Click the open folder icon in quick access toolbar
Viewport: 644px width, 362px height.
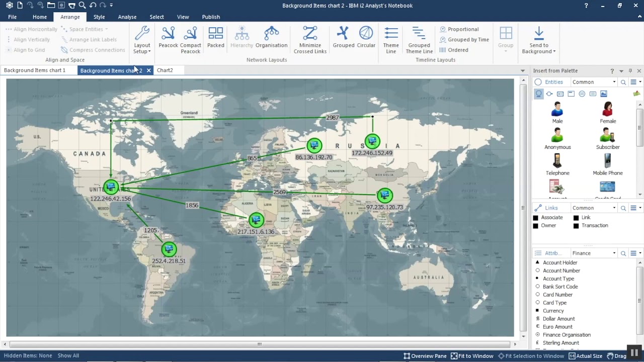coord(51,6)
